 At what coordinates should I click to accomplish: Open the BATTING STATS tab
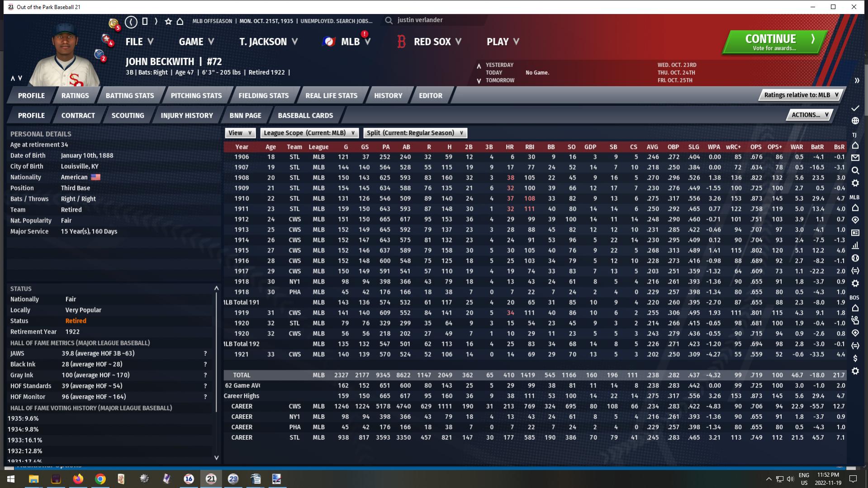pyautogui.click(x=130, y=95)
